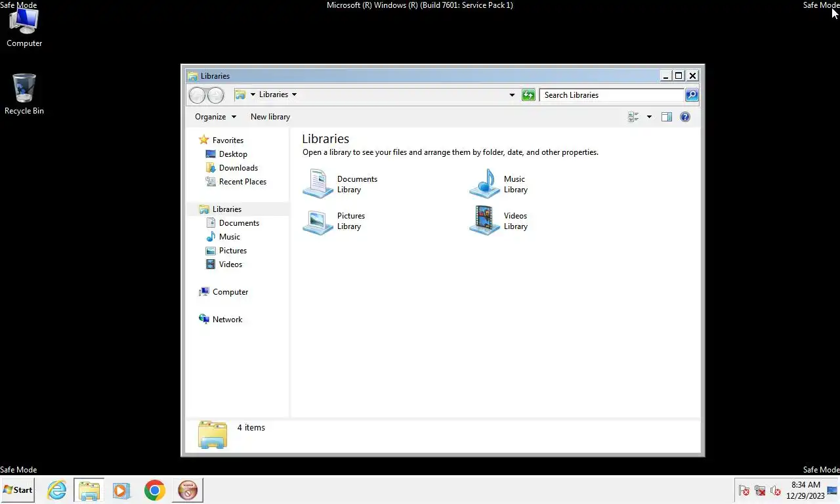Image resolution: width=840 pixels, height=504 pixels.
Task: Expand address bar previous locations dropdown
Action: coord(512,95)
